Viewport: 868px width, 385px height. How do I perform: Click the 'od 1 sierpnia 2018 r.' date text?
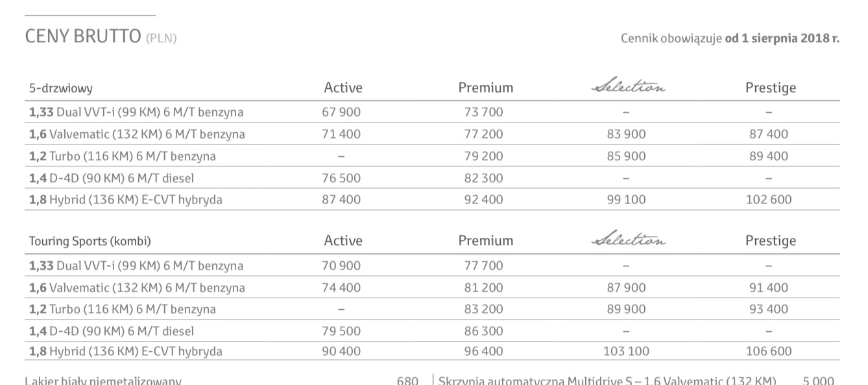(x=782, y=38)
